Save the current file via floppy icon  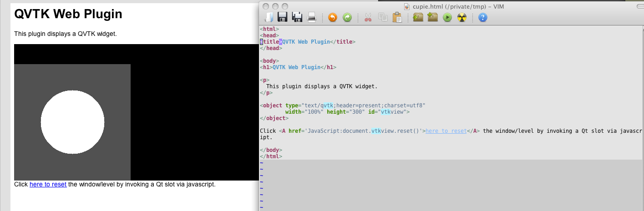click(282, 17)
